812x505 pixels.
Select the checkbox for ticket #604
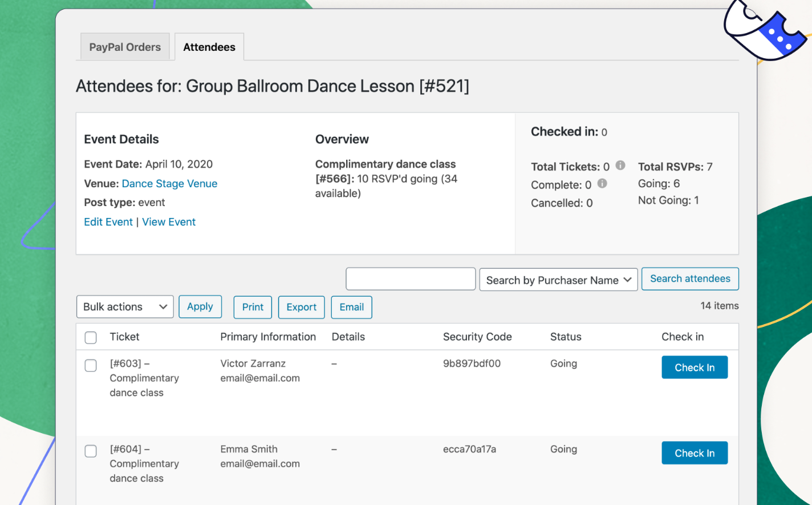pyautogui.click(x=91, y=451)
